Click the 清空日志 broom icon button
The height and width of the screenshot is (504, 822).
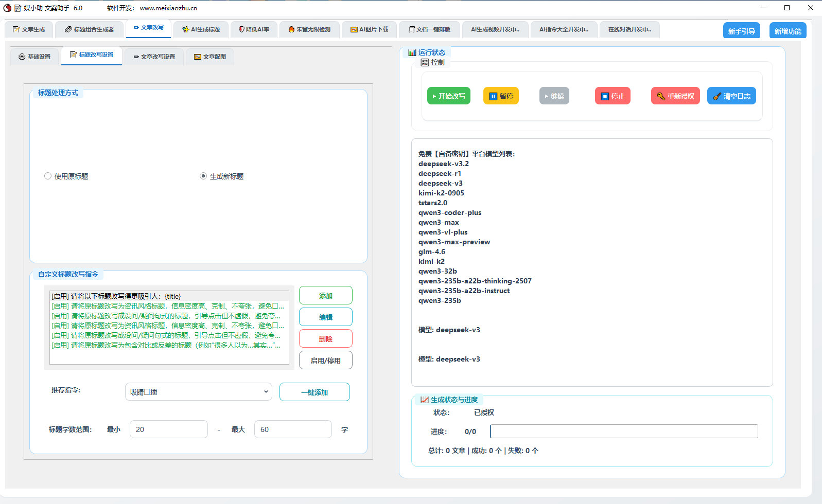click(731, 96)
